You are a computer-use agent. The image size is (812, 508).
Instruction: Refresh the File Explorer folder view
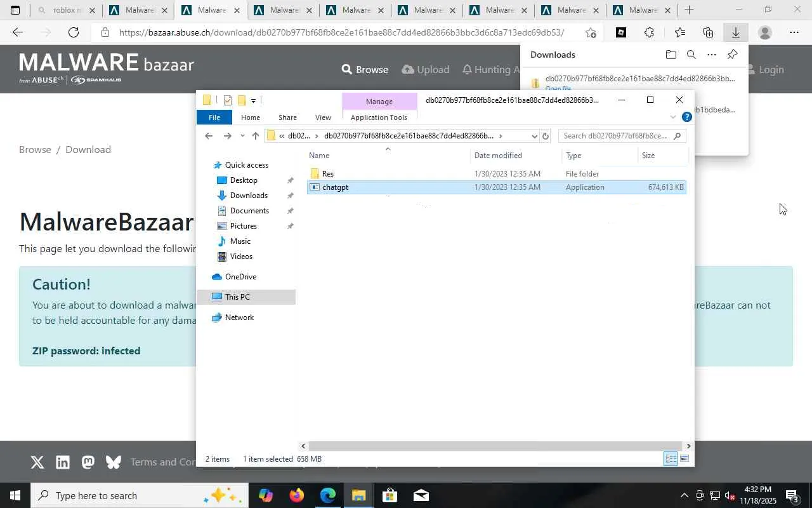[x=545, y=136]
